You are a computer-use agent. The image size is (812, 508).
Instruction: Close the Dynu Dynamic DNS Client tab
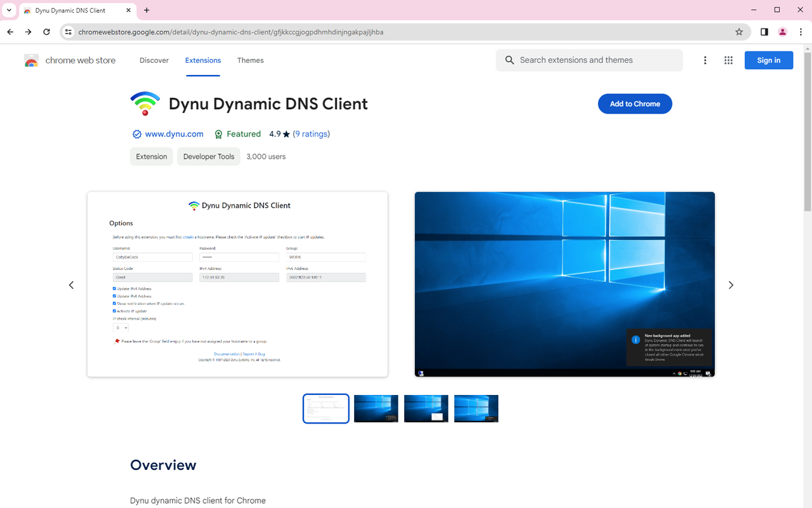pyautogui.click(x=129, y=10)
